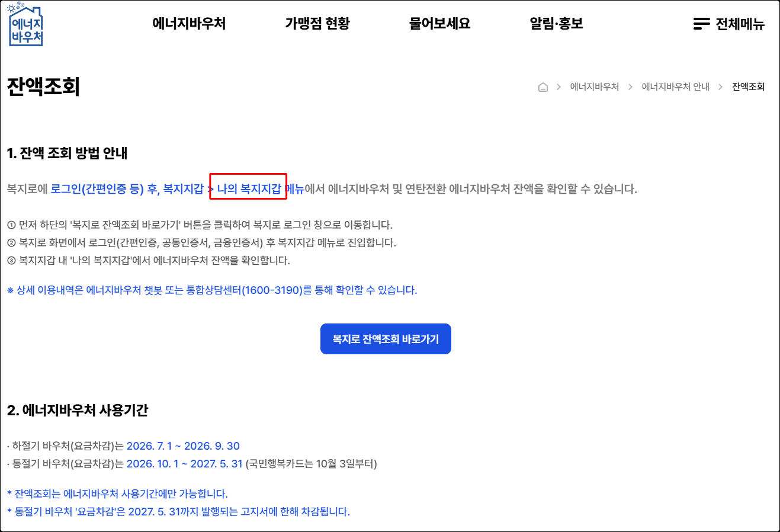Click the 잔액조회 page title

tap(43, 86)
